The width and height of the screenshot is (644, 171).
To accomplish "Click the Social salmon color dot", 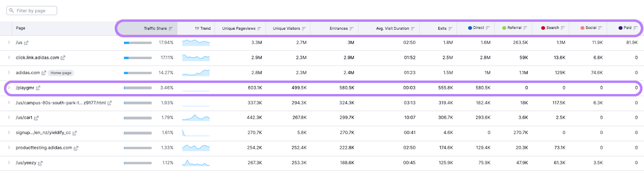I will click(x=582, y=28).
